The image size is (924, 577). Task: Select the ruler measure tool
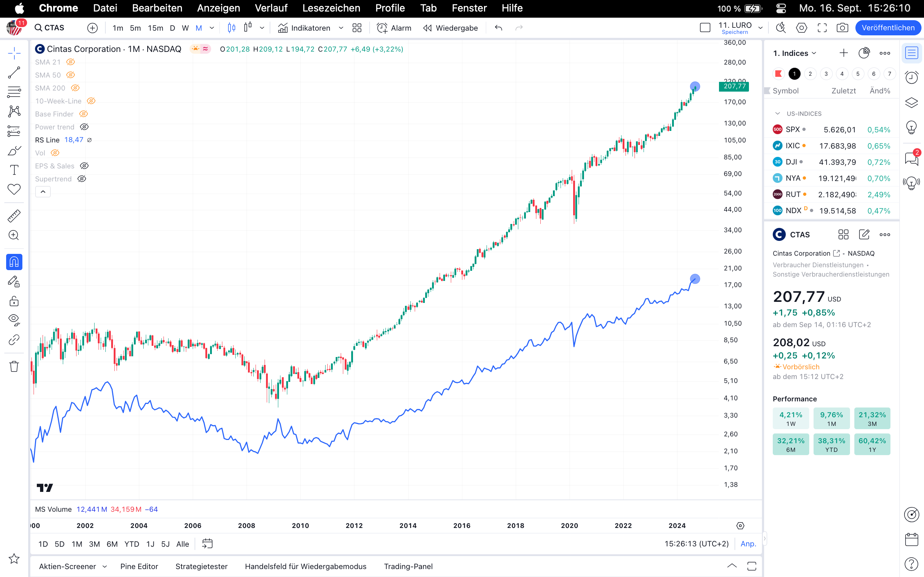pos(14,216)
